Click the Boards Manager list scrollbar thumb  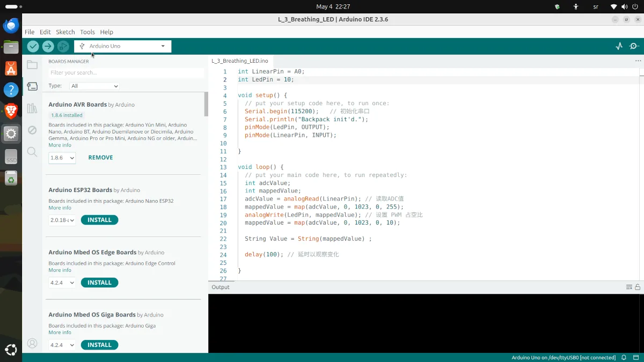pos(206,104)
